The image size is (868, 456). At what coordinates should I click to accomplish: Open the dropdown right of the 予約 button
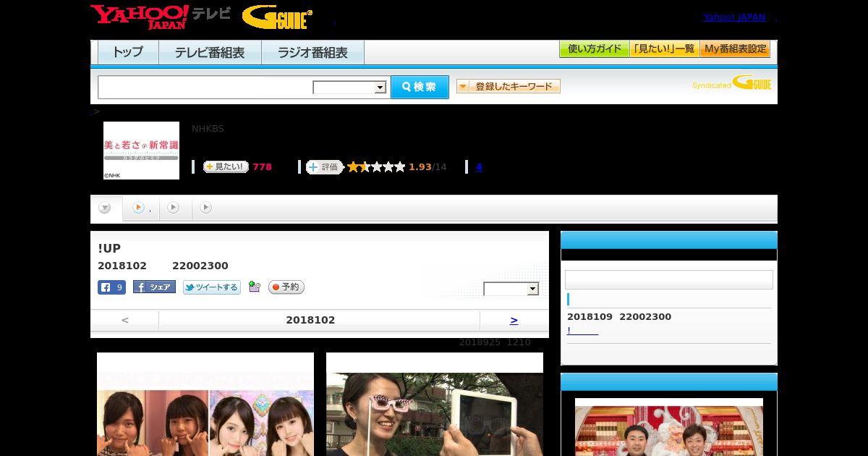pos(511,289)
